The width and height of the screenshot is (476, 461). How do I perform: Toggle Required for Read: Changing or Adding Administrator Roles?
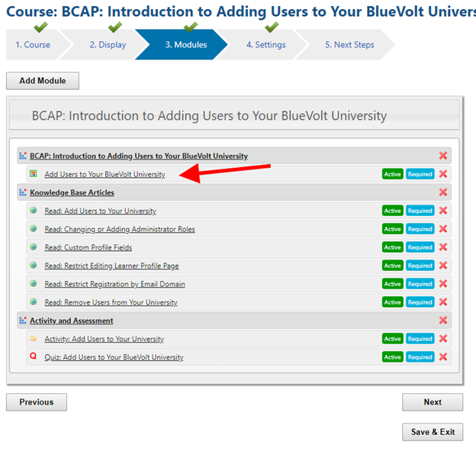[x=420, y=229]
